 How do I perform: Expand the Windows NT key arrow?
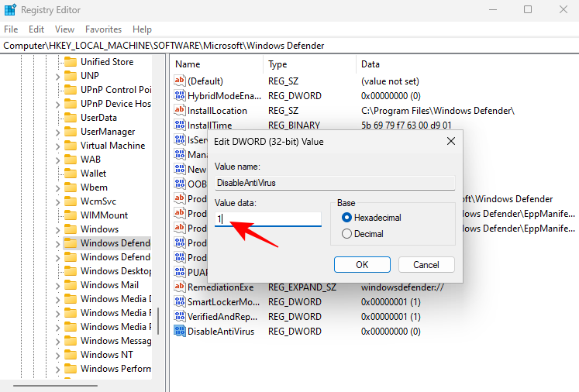(57, 355)
